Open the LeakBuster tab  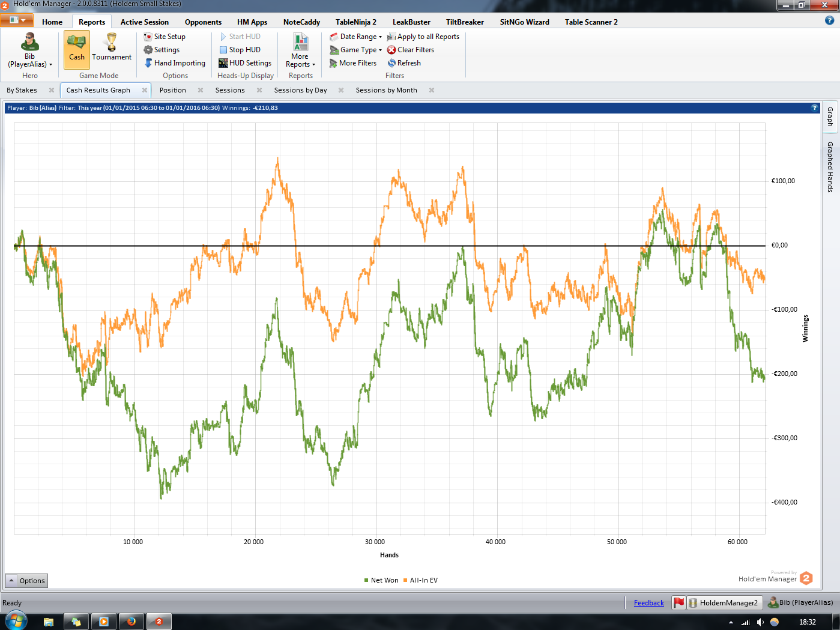click(x=411, y=22)
